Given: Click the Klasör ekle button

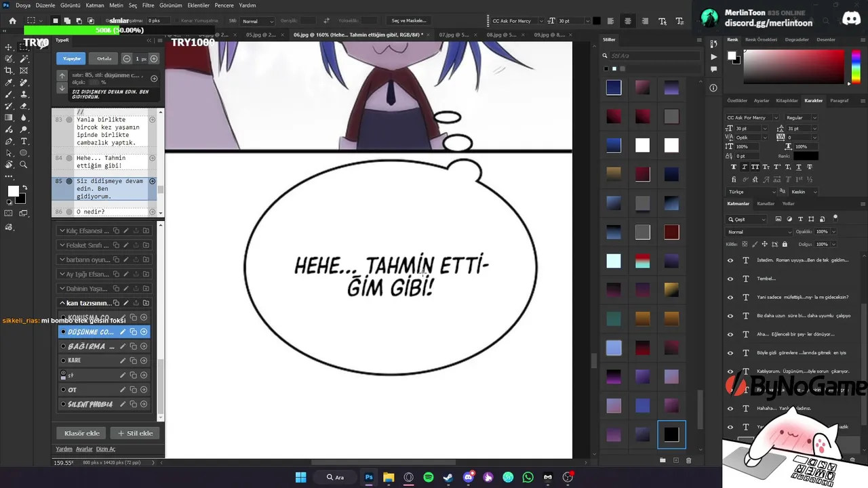Looking at the screenshot, I should click(x=82, y=433).
